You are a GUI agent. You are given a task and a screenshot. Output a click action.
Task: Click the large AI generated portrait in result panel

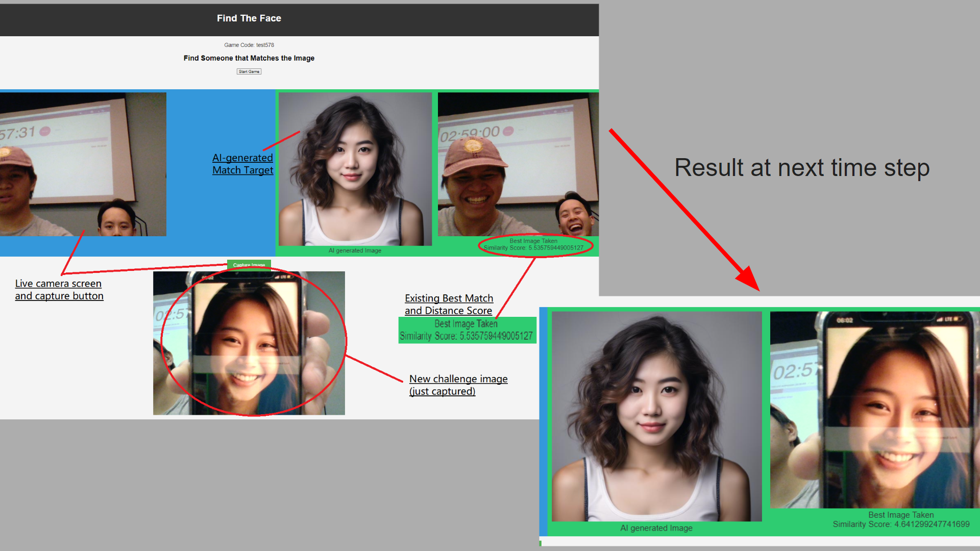pos(656,416)
